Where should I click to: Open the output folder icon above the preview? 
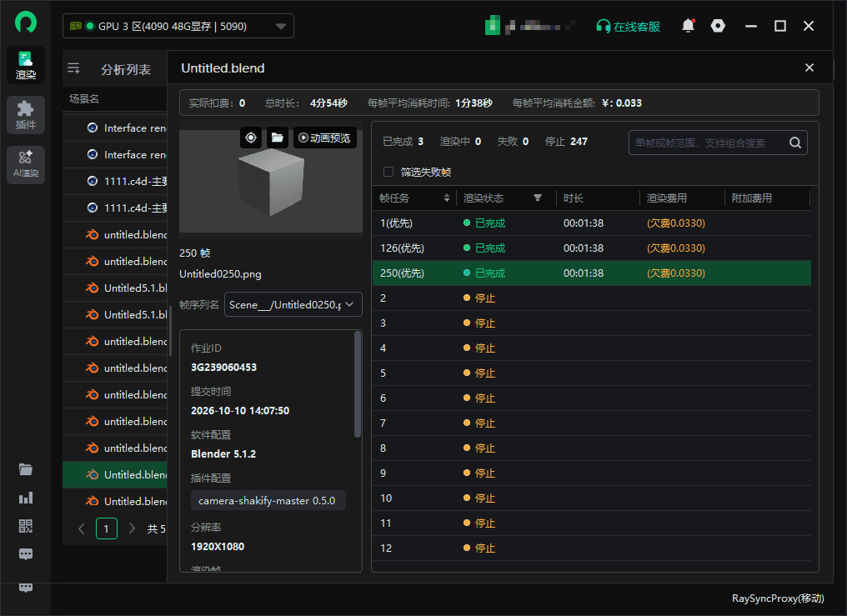pyautogui.click(x=277, y=138)
